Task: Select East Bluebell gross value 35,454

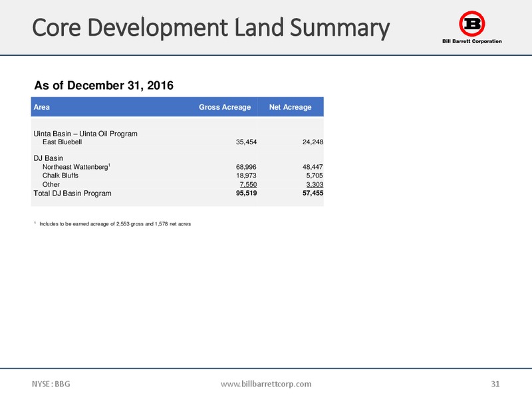Action: click(x=246, y=142)
